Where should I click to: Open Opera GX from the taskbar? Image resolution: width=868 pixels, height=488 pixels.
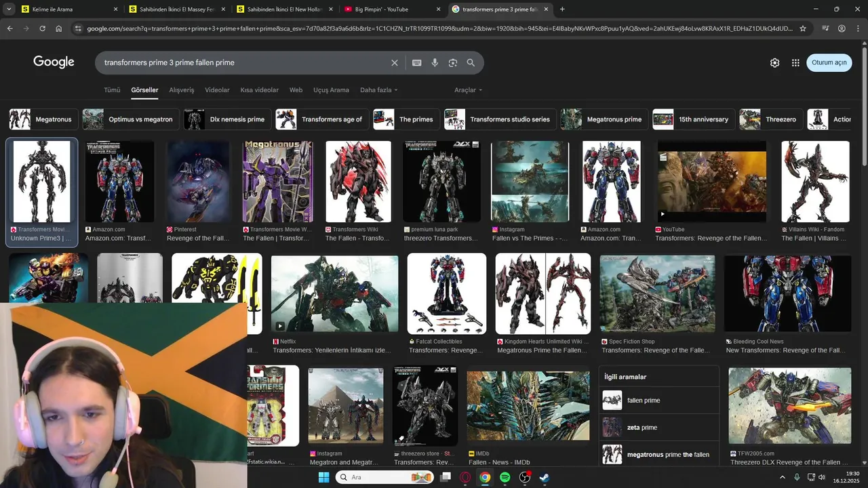pyautogui.click(x=465, y=477)
